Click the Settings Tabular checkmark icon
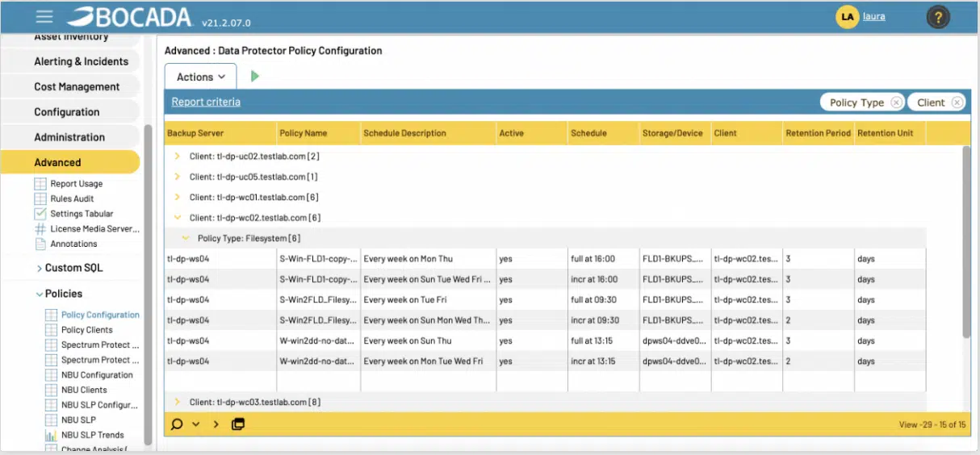 click(40, 214)
